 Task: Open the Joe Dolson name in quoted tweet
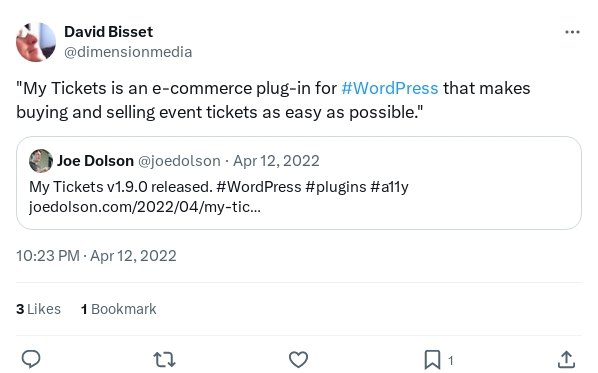(x=95, y=161)
